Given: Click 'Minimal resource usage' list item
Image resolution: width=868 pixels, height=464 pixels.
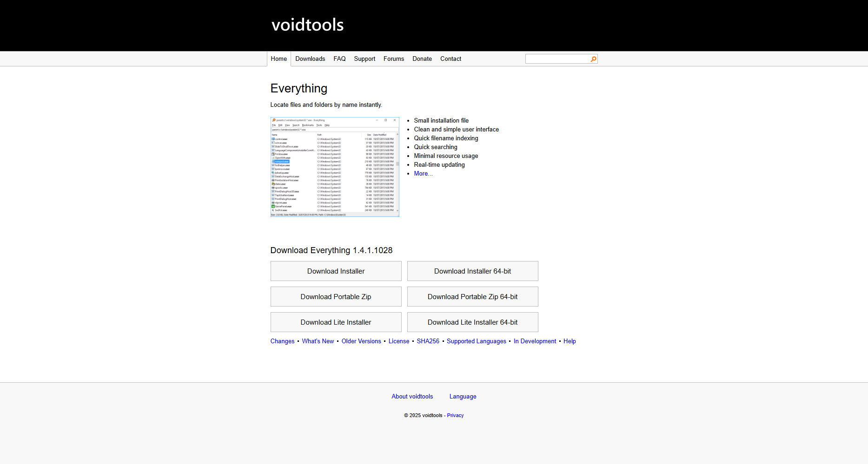Looking at the screenshot, I should pyautogui.click(x=446, y=156).
